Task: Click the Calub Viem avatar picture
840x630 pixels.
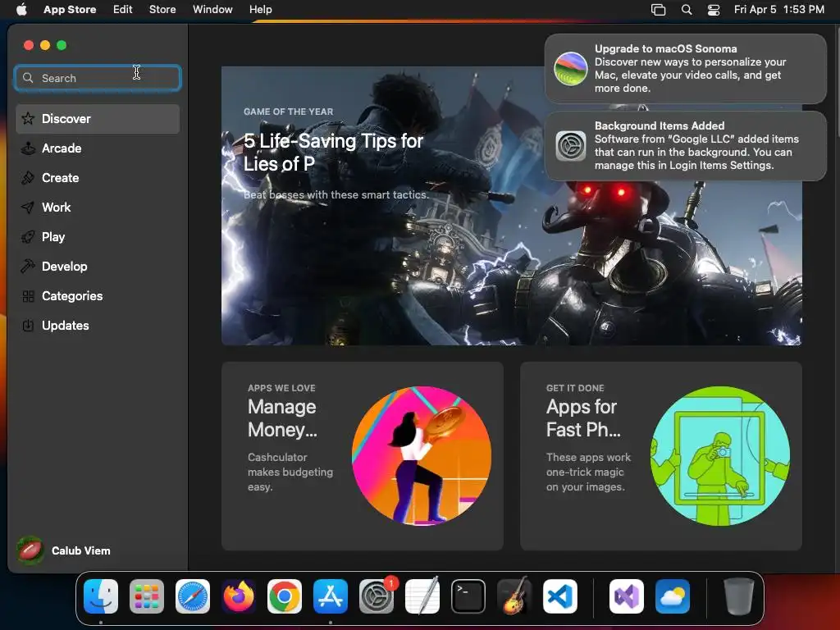Action: pyautogui.click(x=30, y=550)
